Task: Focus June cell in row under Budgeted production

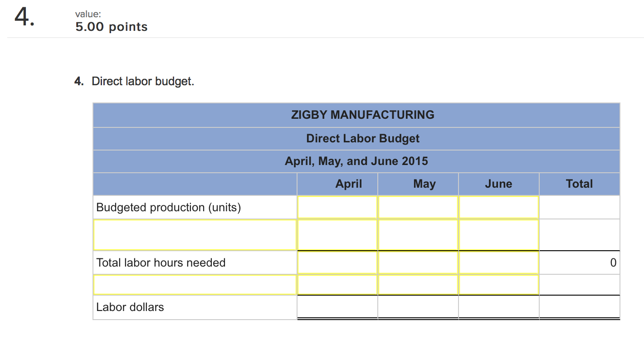Action: [x=499, y=235]
